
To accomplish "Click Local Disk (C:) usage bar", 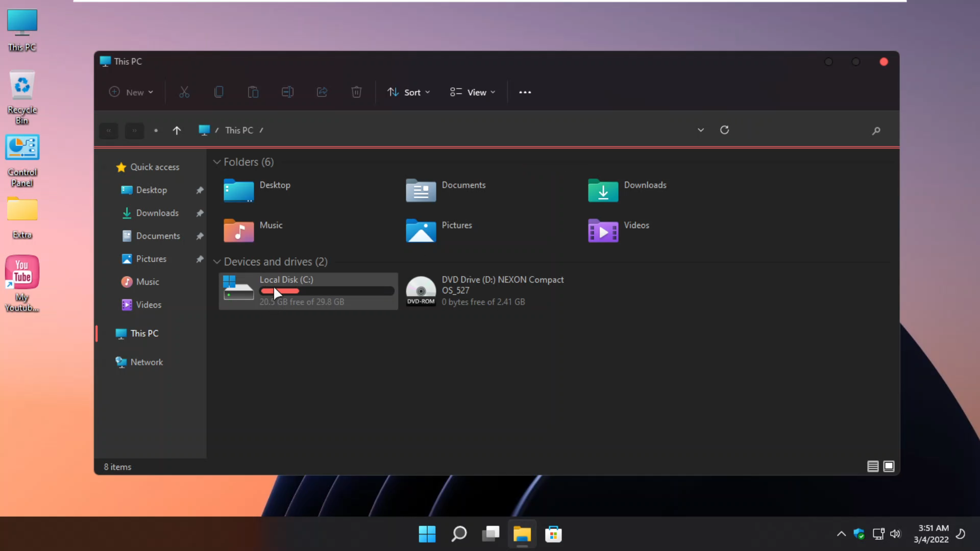I will pyautogui.click(x=327, y=291).
